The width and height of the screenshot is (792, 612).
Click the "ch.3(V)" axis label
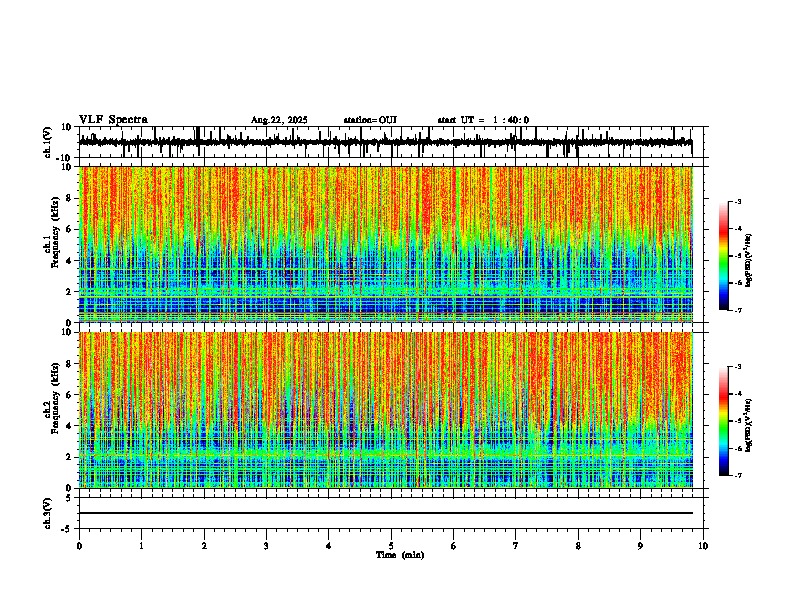47,513
